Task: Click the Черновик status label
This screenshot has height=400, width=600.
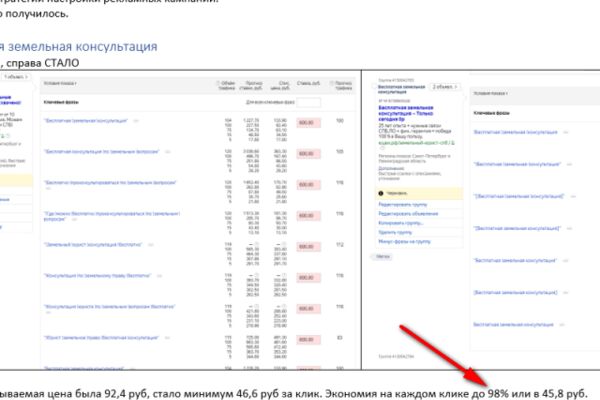Action: tap(397, 193)
